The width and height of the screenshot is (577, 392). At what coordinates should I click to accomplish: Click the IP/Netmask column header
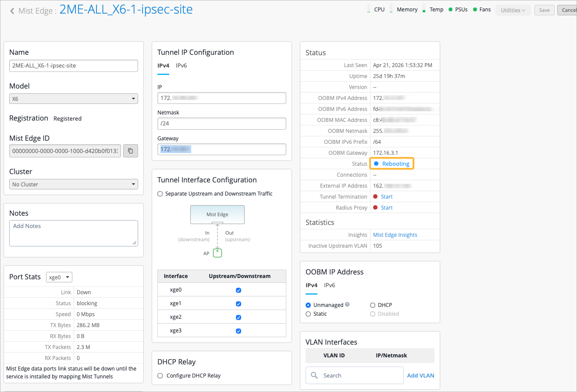tap(392, 355)
